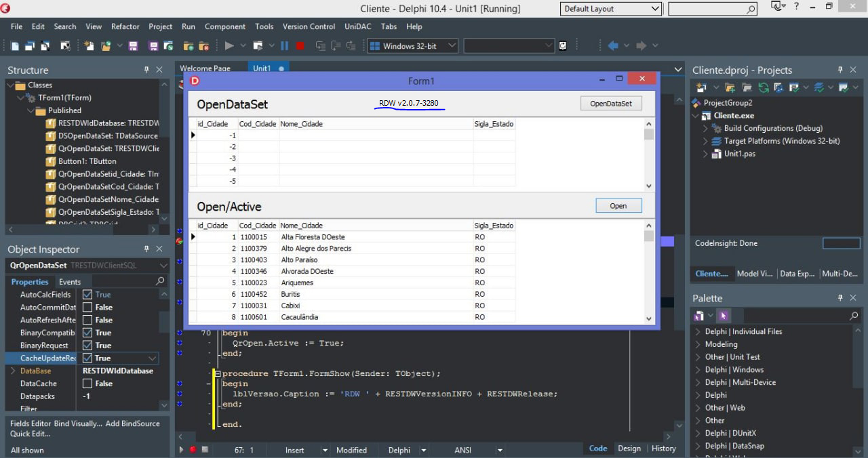Switch to the Events tab
Image resolution: width=868 pixels, height=458 pixels.
pos(70,282)
